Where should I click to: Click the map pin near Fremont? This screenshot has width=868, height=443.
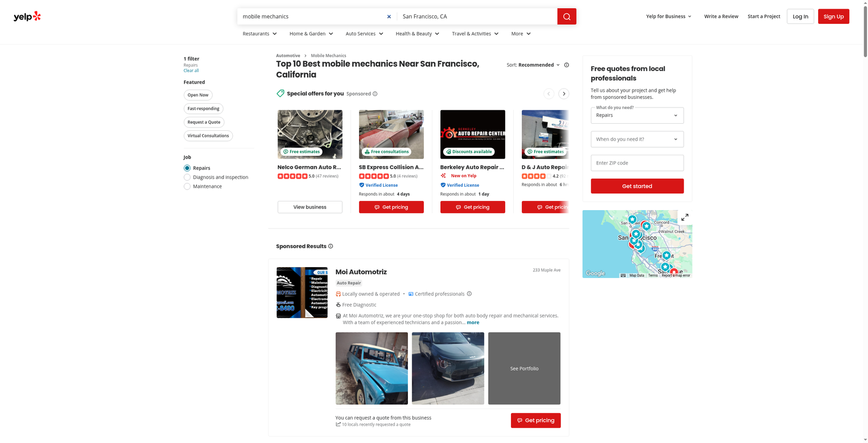(x=667, y=255)
